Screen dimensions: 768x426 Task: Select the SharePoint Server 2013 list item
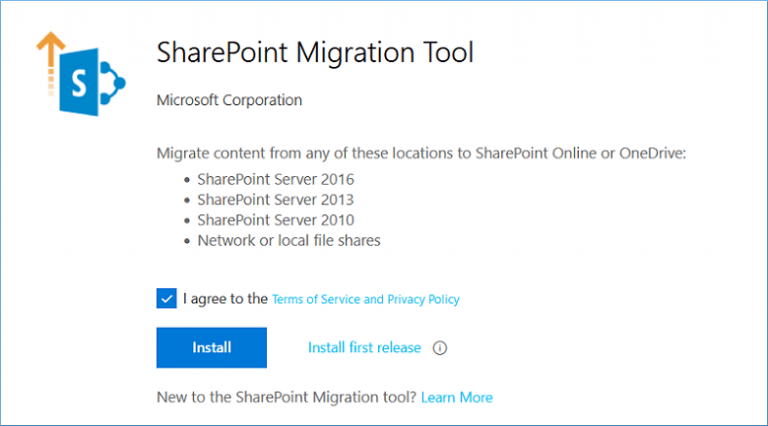click(275, 200)
